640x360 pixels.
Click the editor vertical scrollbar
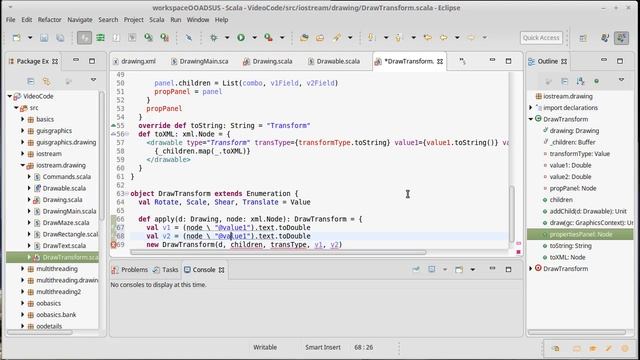513,214
